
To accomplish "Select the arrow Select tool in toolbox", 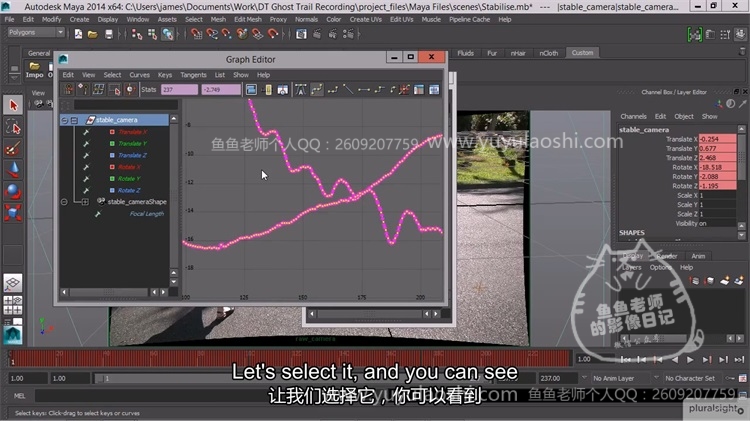I will pyautogui.click(x=13, y=105).
